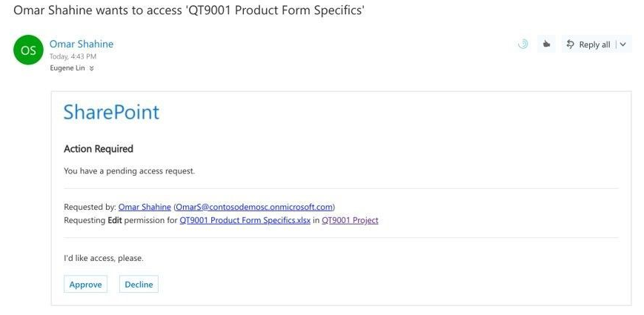Click the Reply all arrows icon

570,44
